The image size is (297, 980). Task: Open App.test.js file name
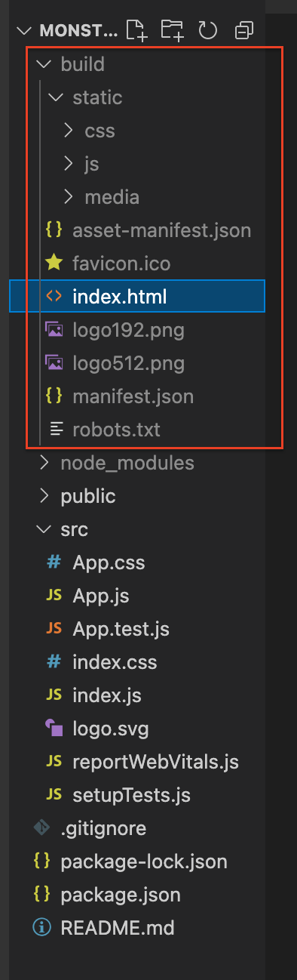[121, 630]
